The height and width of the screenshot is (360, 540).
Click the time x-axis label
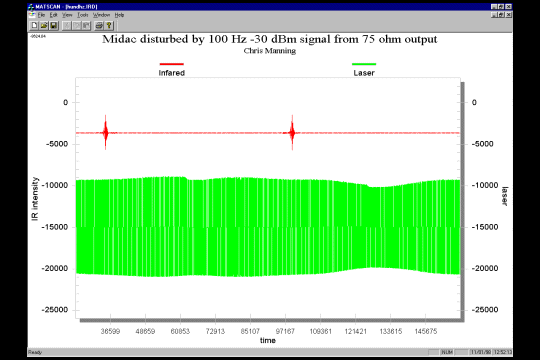(268, 340)
